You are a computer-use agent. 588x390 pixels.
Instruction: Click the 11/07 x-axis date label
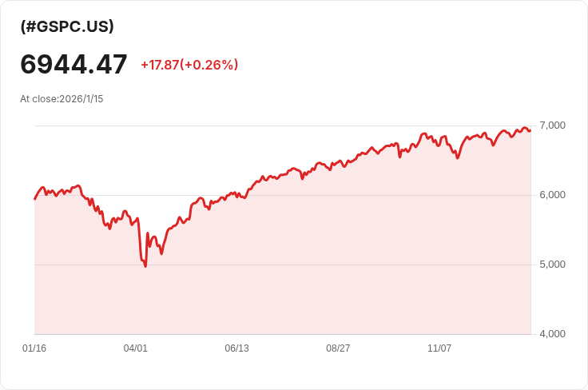[439, 348]
